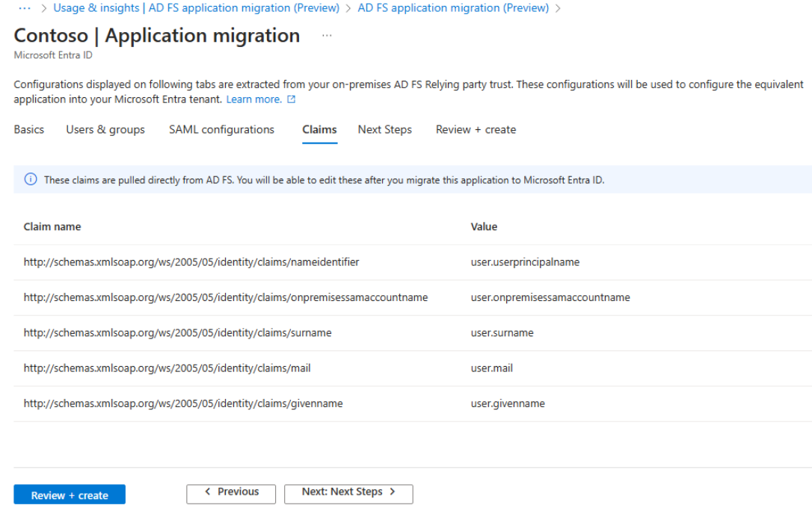812x514 pixels.
Task: Click the user.givenname value
Action: click(x=508, y=403)
